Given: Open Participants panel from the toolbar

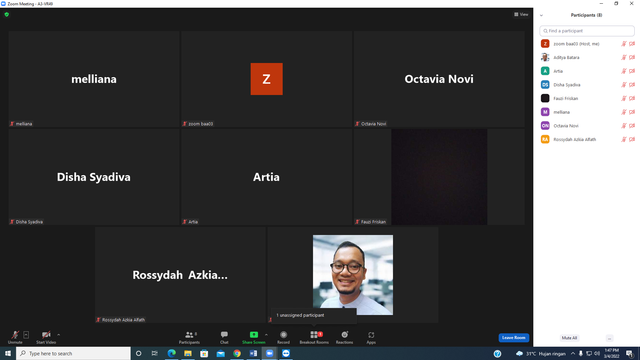Looking at the screenshot, I should [189, 337].
